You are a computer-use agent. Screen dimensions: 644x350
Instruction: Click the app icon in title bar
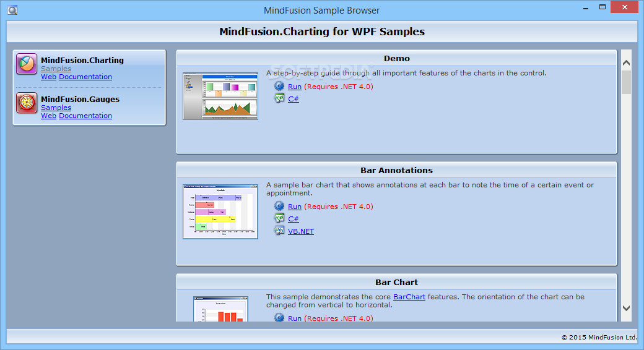pyautogui.click(x=13, y=10)
